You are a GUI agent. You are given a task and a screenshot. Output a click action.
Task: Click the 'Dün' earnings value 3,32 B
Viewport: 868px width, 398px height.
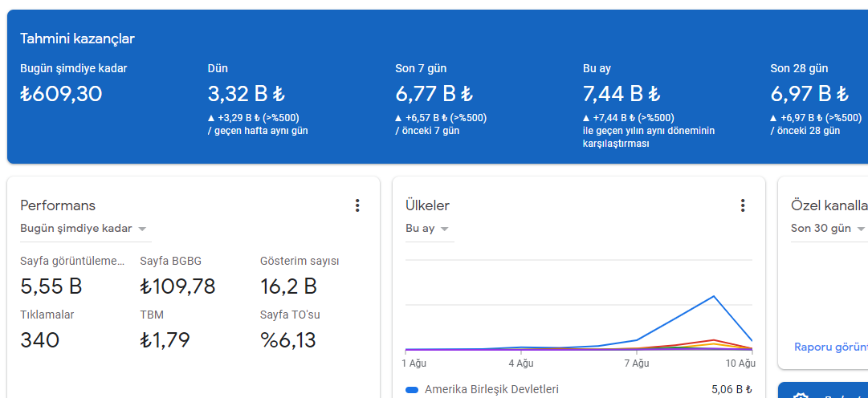click(x=247, y=94)
